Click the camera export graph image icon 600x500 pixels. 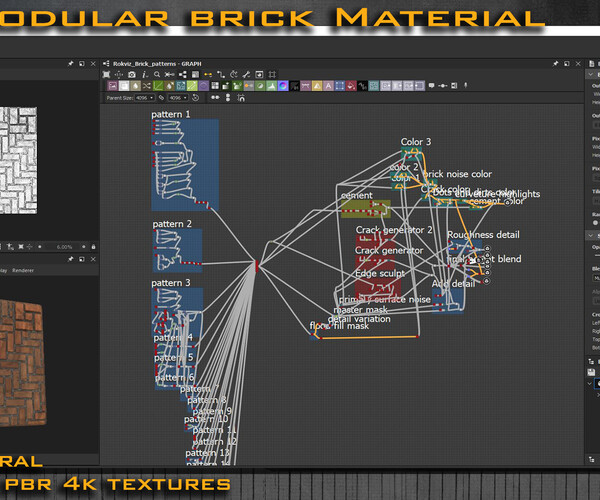point(132,75)
